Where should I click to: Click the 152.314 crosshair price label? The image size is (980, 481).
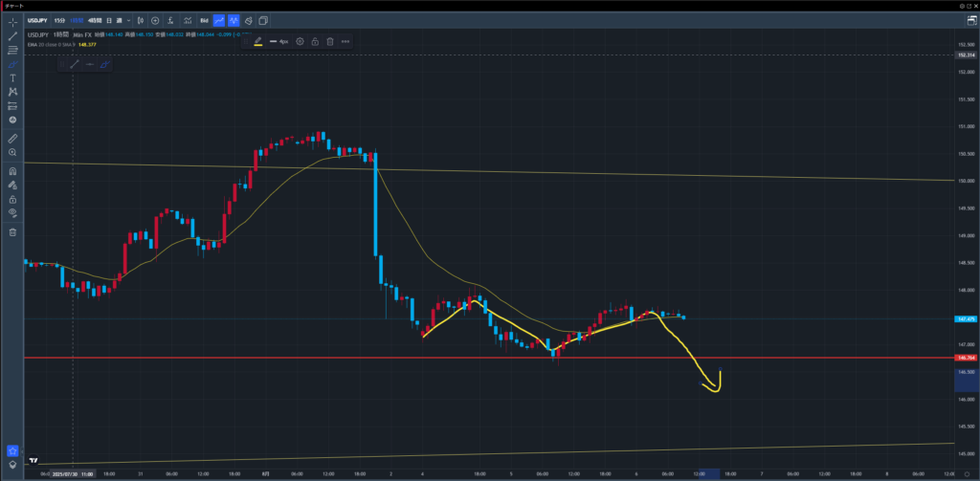pyautogui.click(x=967, y=55)
